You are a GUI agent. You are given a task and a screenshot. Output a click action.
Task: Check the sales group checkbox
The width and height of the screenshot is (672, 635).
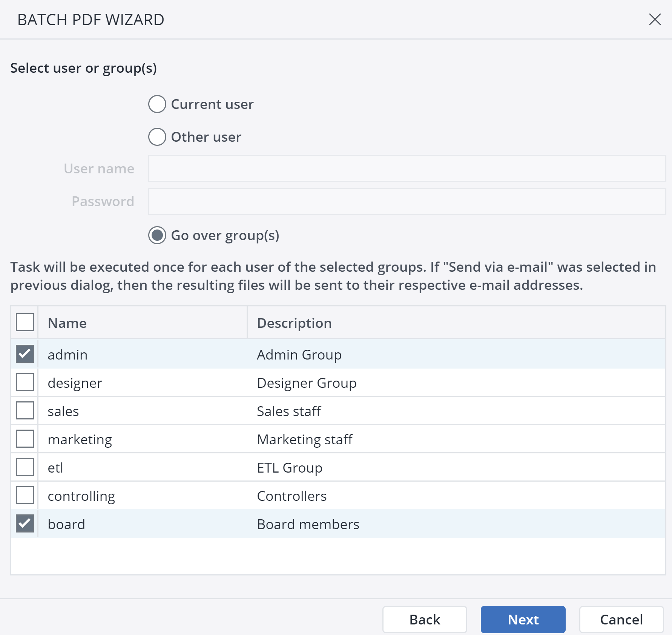coord(25,410)
